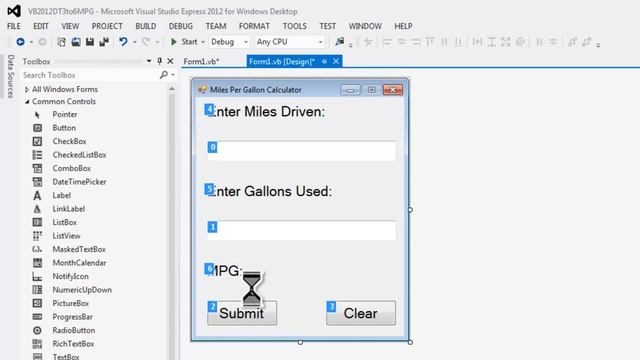Open the FORMAT menu

[254, 26]
